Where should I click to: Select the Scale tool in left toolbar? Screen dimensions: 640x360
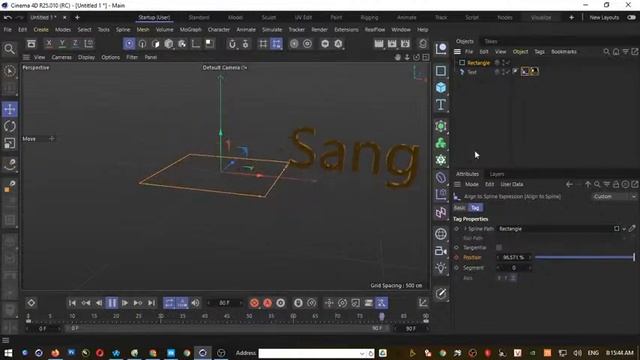coord(9,143)
